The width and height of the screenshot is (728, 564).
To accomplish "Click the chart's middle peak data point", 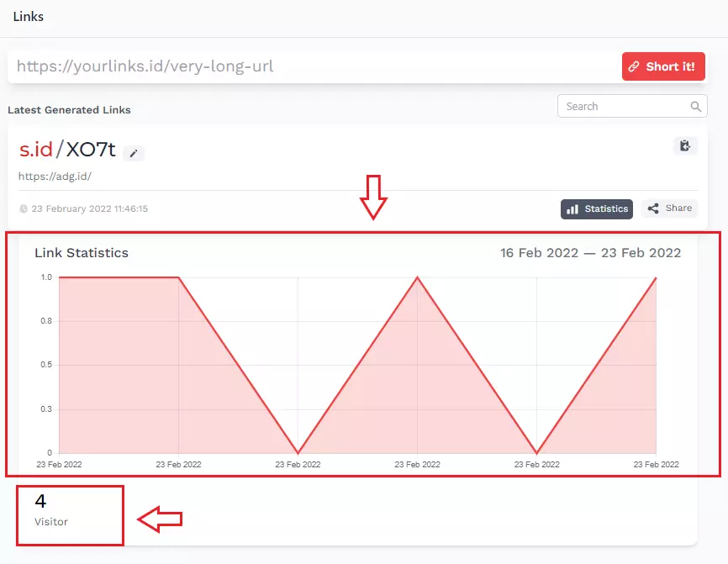I will (417, 277).
